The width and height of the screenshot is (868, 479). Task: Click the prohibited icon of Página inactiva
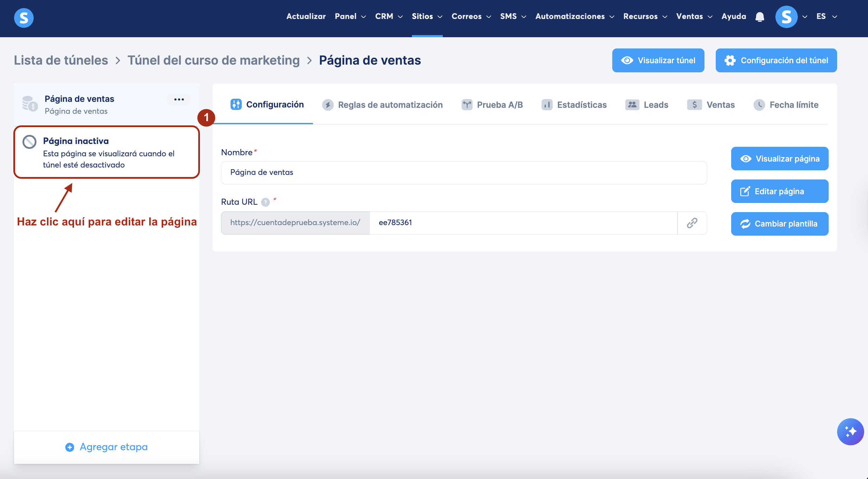pyautogui.click(x=29, y=142)
